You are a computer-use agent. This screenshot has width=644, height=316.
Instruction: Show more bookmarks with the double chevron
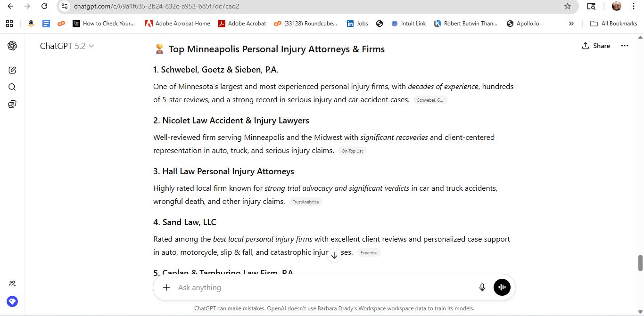coord(571,24)
